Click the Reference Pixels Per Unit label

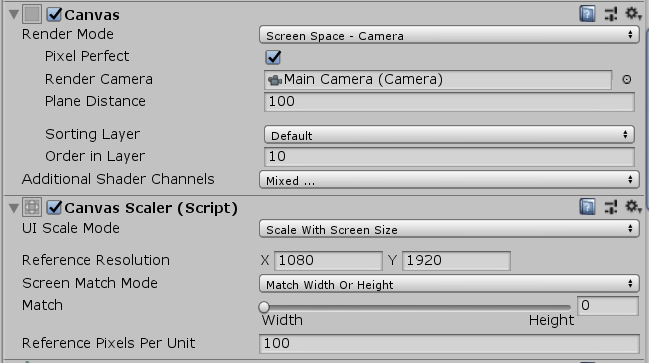click(108, 343)
